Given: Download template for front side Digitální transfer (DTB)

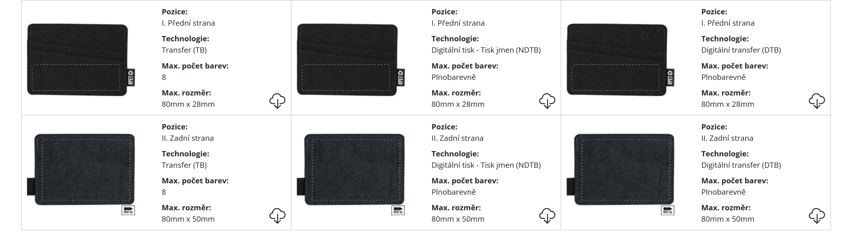Looking at the screenshot, I should [x=817, y=101].
